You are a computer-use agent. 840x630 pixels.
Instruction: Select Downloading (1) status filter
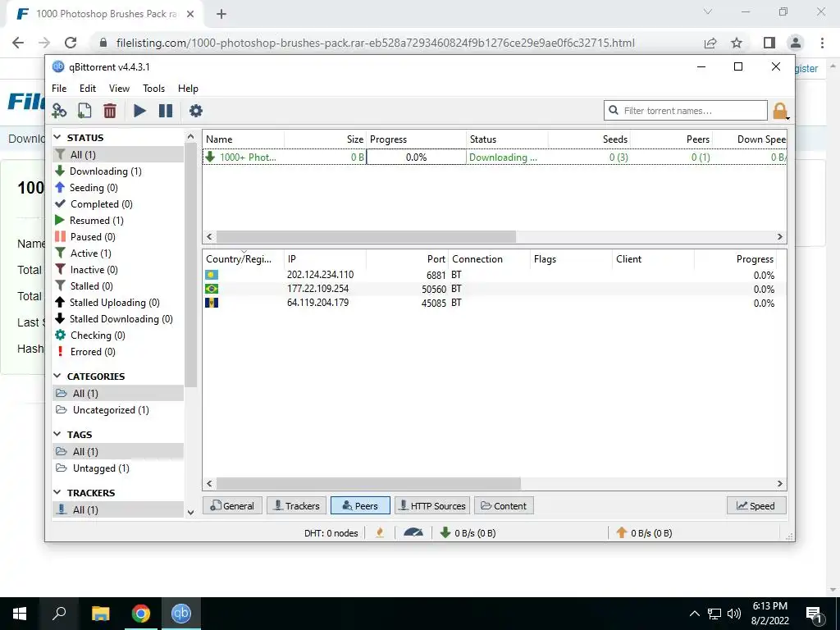118,171
